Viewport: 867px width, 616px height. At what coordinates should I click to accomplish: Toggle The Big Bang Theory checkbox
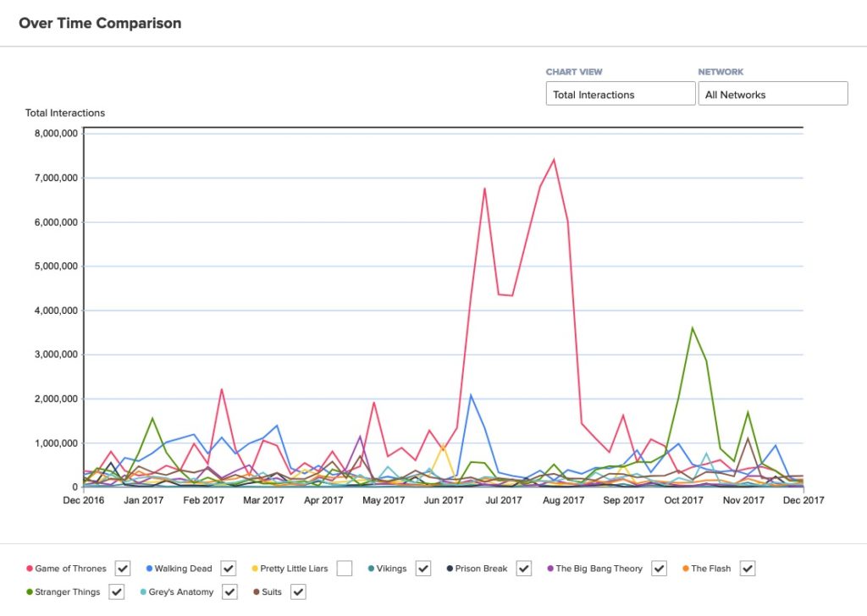coord(659,569)
